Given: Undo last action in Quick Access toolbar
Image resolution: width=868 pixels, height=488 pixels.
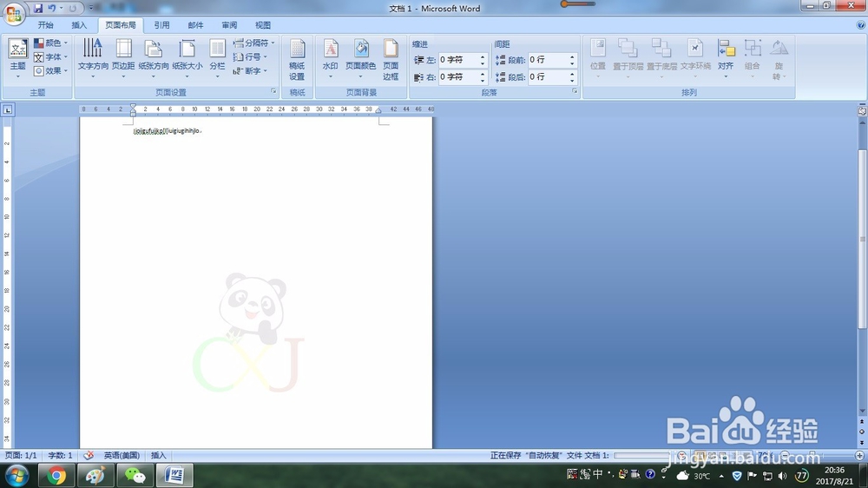Looking at the screenshot, I should (x=51, y=9).
